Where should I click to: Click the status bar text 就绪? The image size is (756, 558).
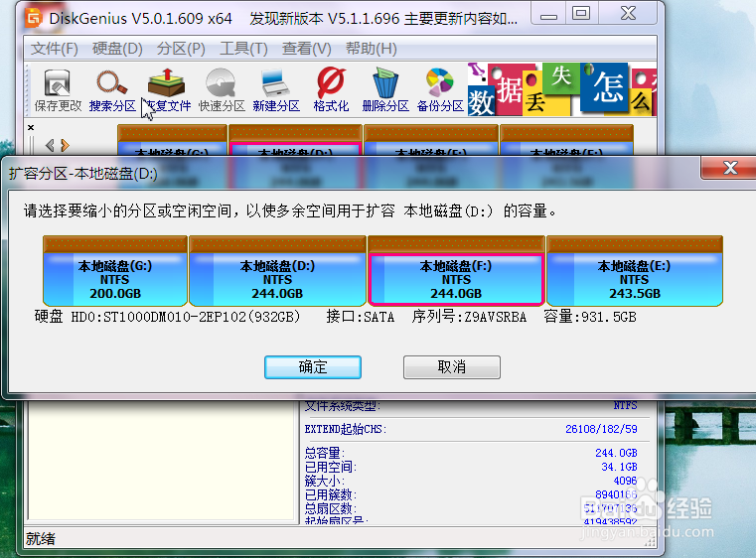pyautogui.click(x=41, y=539)
